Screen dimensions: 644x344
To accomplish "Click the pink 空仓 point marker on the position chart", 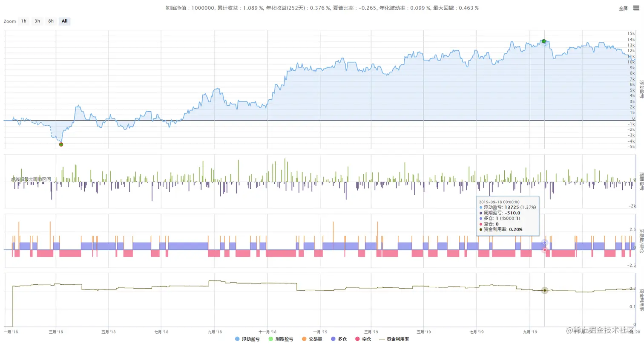I will (x=545, y=250).
